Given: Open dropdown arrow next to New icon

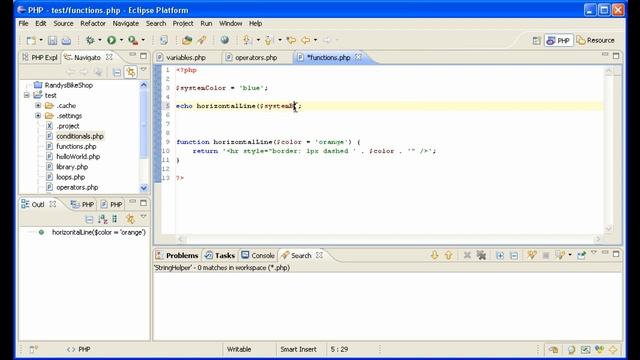Looking at the screenshot, I should (x=41, y=40).
